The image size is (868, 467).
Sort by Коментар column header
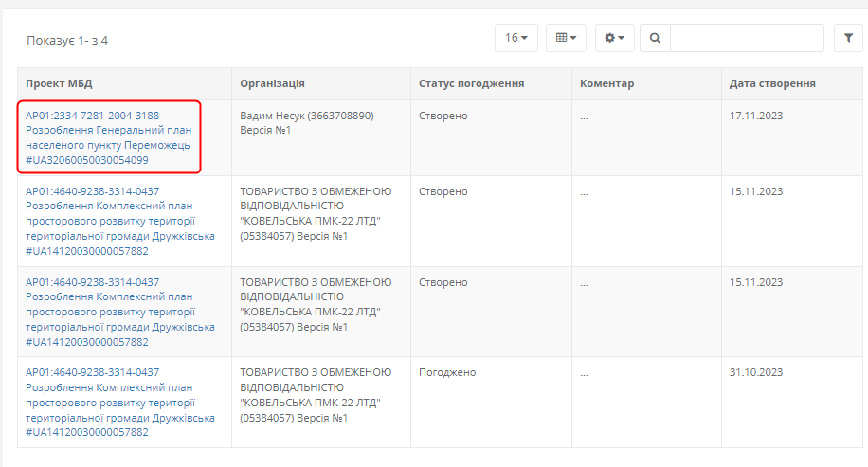606,83
